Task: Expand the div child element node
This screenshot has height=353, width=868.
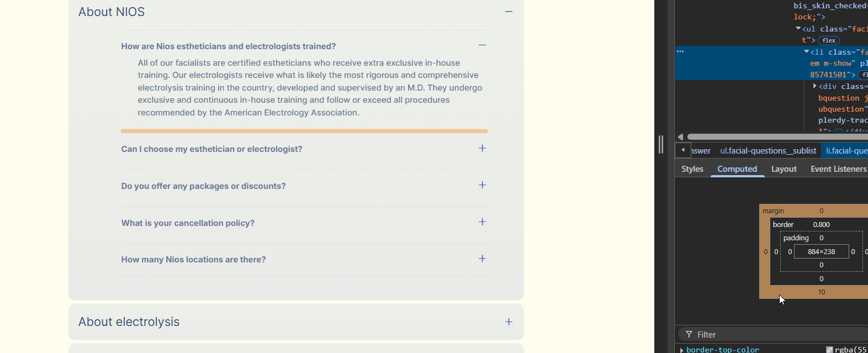Action: (x=814, y=86)
